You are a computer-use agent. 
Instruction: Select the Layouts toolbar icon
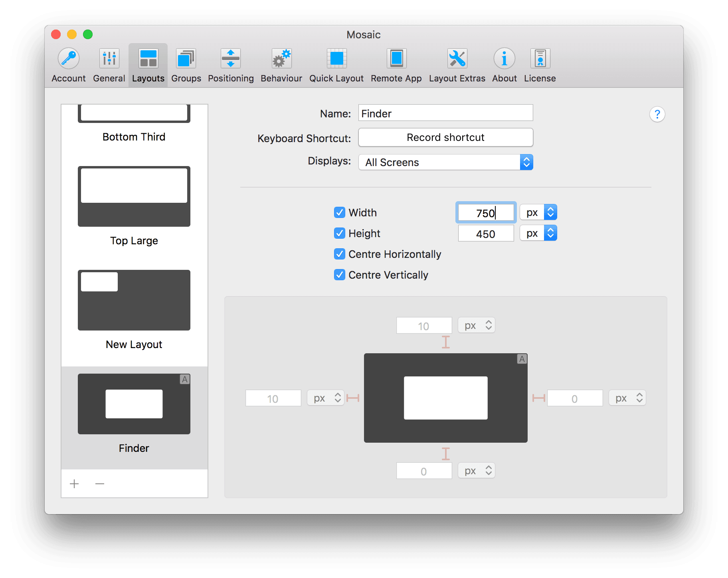148,64
